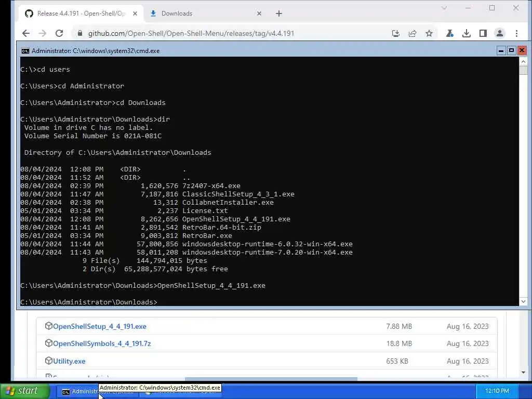Open a new Chrome tab

[x=279, y=14]
